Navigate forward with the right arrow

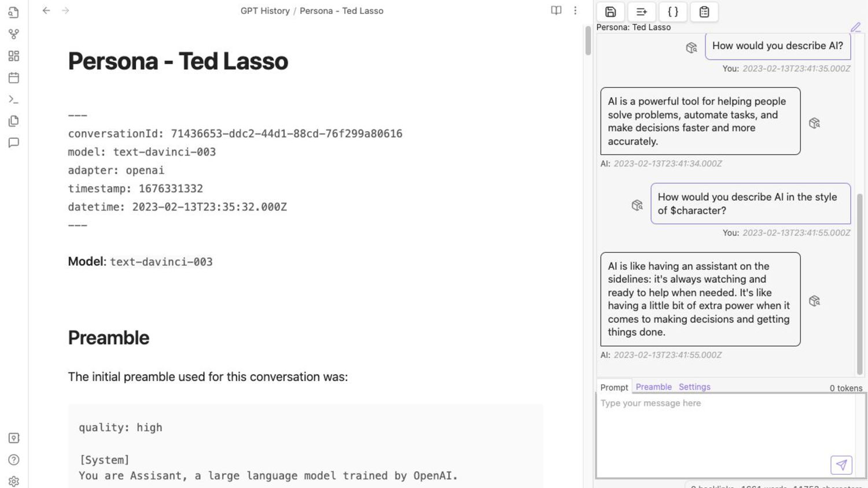65,10
